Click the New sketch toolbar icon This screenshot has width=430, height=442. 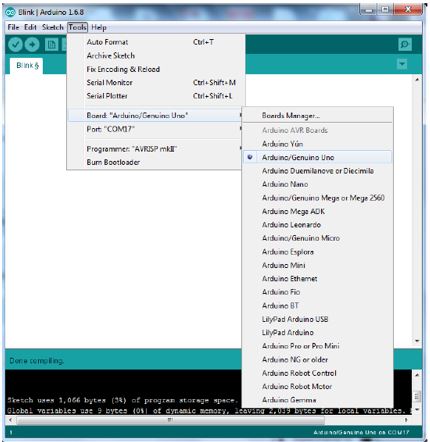click(51, 45)
